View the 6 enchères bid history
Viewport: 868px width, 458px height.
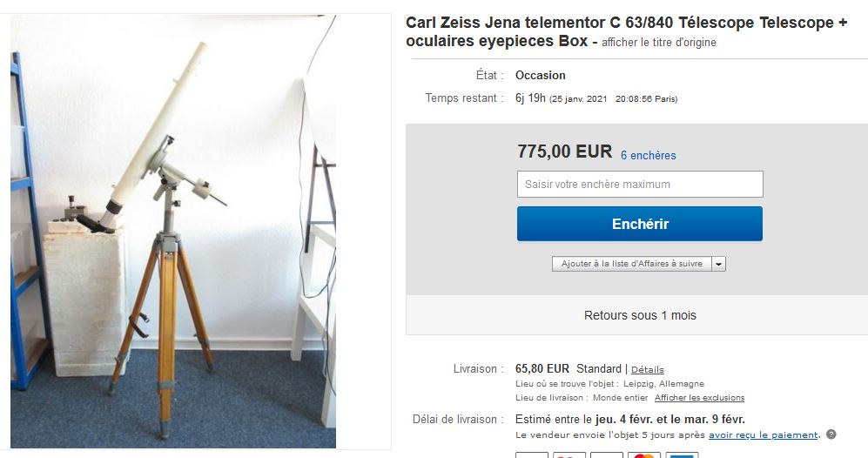(649, 156)
